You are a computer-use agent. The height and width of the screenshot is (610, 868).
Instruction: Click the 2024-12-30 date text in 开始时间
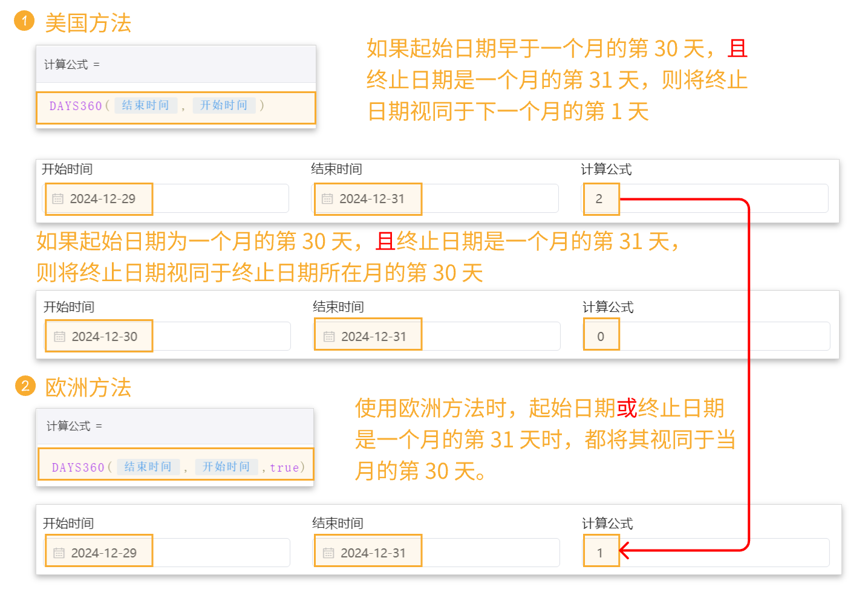tap(104, 337)
